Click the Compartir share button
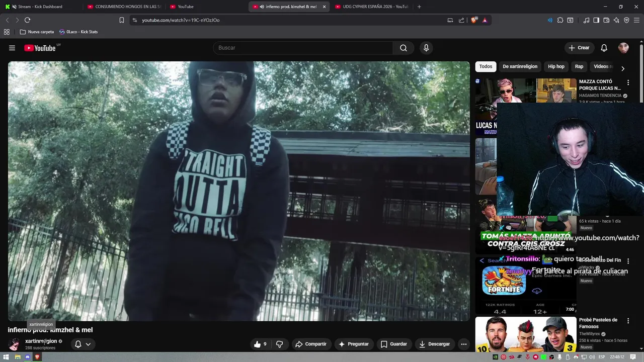The width and height of the screenshot is (644, 362). [311, 344]
